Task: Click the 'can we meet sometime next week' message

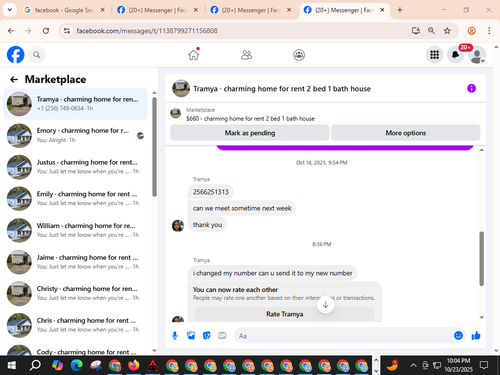Action: (x=242, y=208)
